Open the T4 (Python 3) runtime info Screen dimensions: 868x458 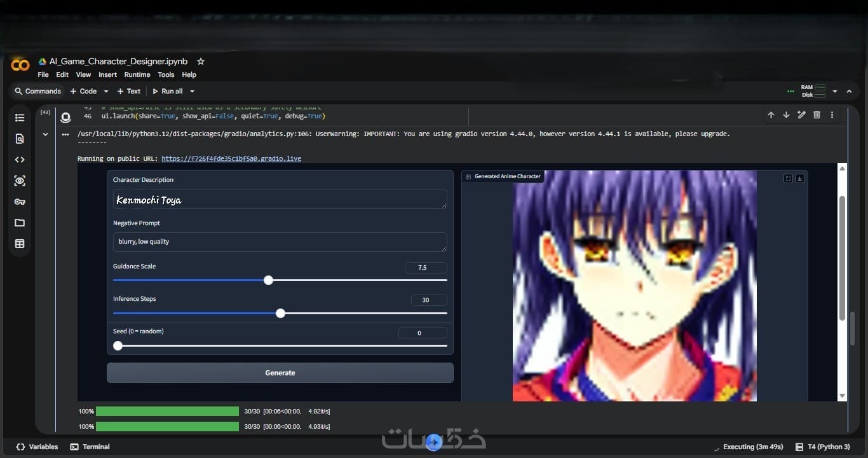(x=824, y=447)
